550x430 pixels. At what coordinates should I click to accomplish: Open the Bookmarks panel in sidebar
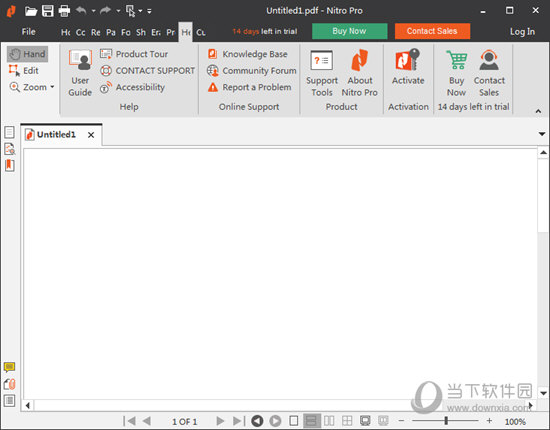click(9, 165)
